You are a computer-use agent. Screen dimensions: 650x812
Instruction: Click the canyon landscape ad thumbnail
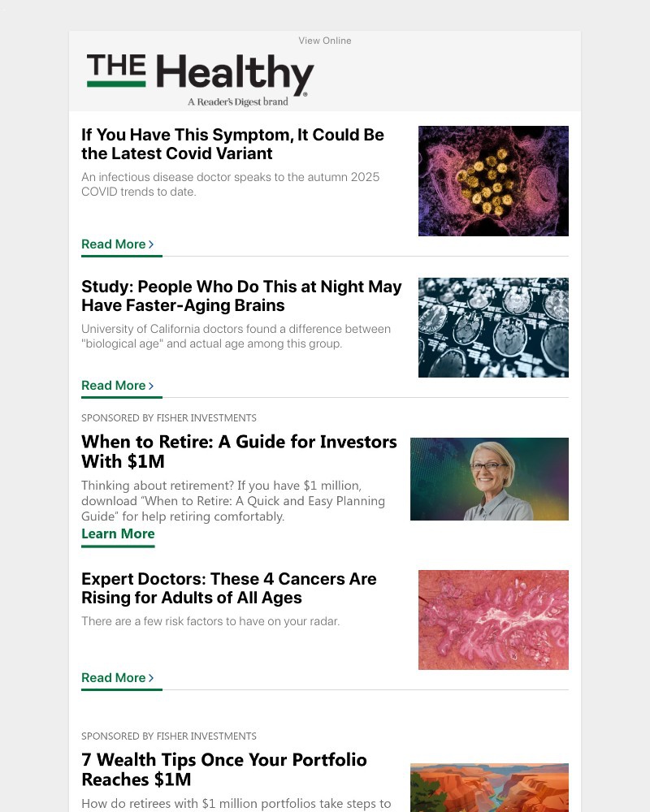489,788
